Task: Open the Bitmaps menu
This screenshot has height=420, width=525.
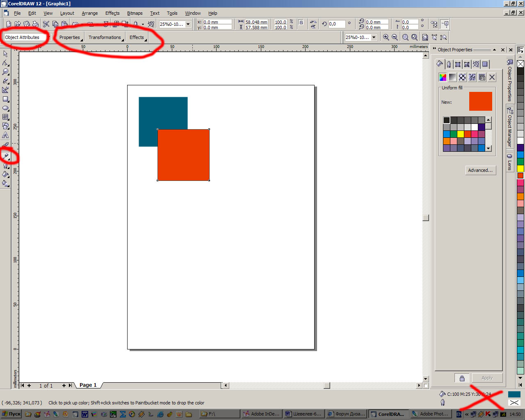Action: point(135,13)
